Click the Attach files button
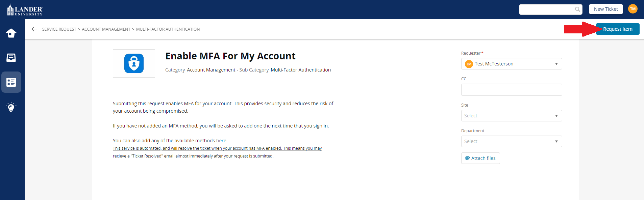This screenshot has width=644, height=200. [480, 158]
